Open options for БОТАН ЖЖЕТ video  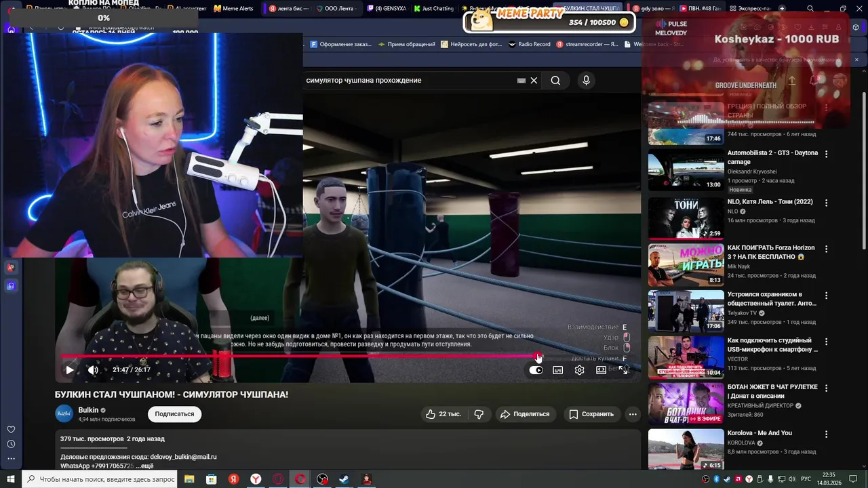coord(826,388)
